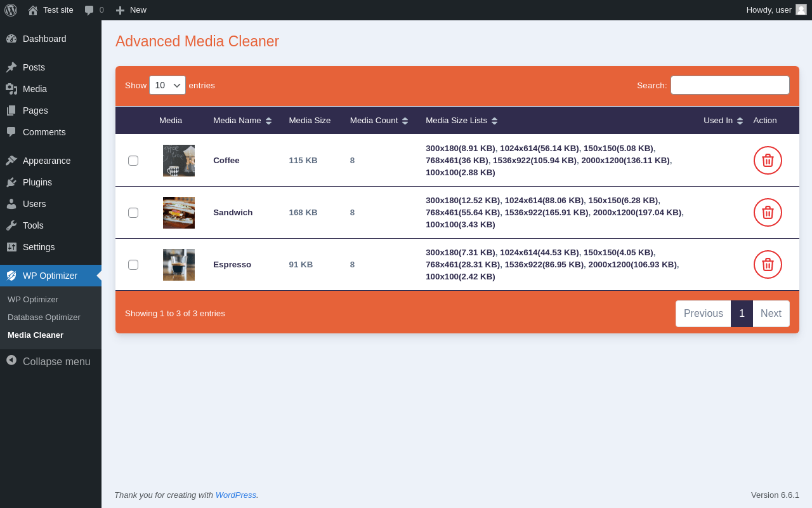Screen dimensions: 812x508
Task: Sort by Media Name column arrows
Action: [x=268, y=121]
